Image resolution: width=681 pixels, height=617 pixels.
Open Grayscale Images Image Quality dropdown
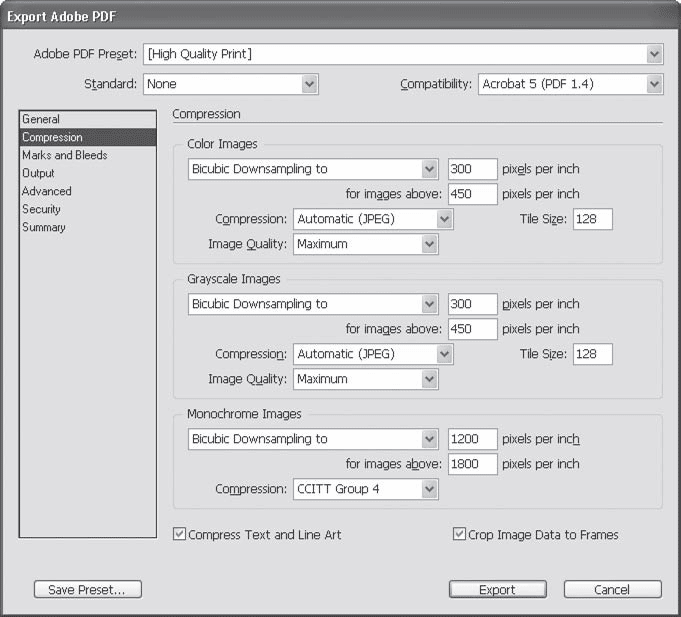click(x=365, y=379)
